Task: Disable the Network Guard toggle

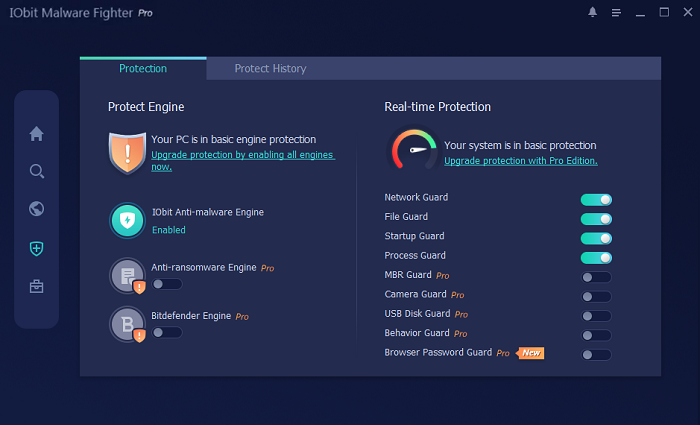Action: coord(596,200)
